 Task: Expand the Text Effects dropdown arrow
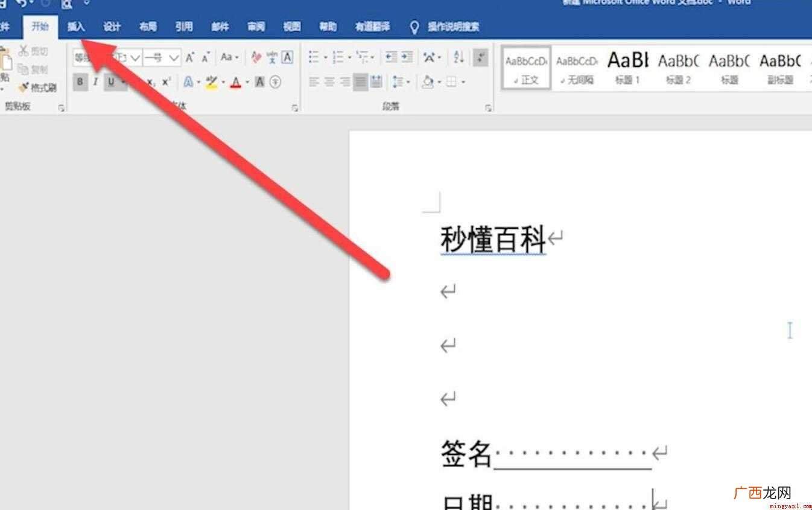(198, 83)
